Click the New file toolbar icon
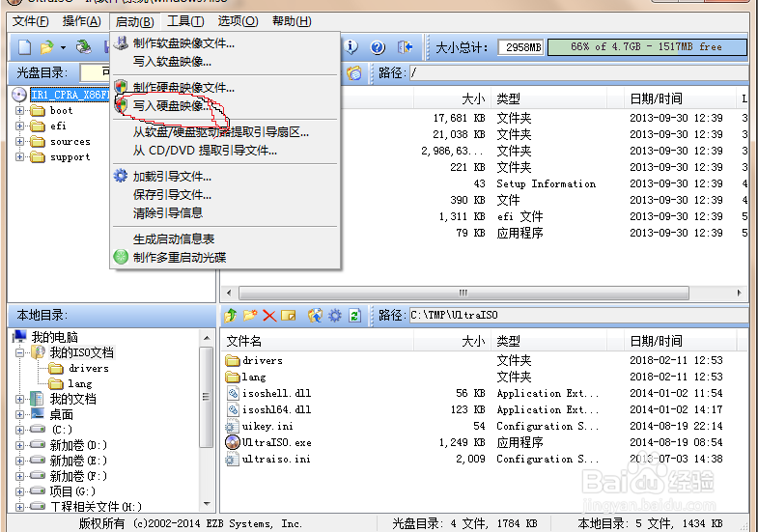This screenshot has width=758, height=532. 24,47
